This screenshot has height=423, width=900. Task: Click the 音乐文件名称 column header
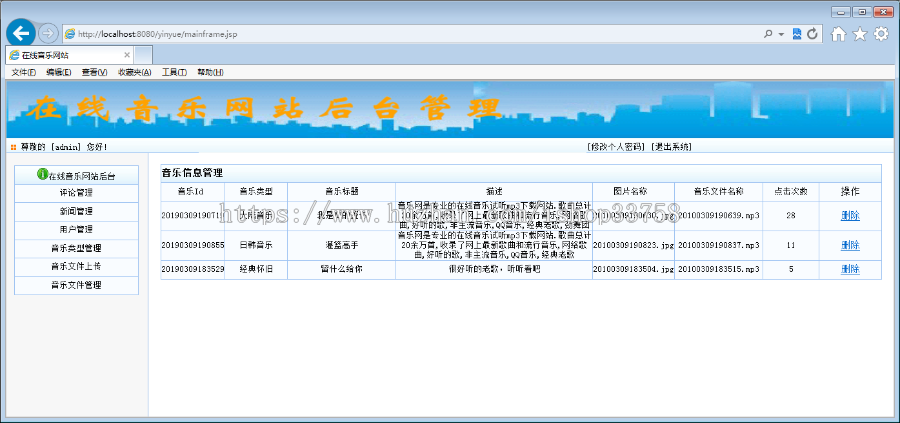click(x=719, y=192)
